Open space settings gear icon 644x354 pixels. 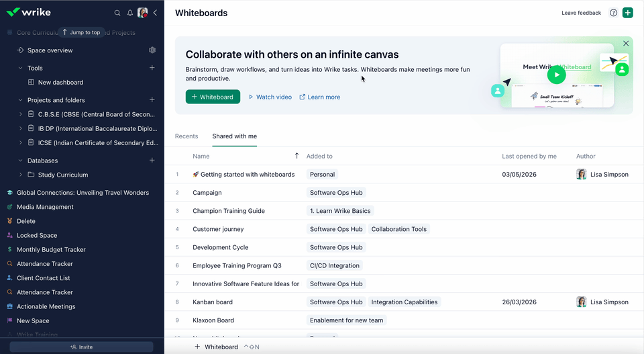click(152, 50)
